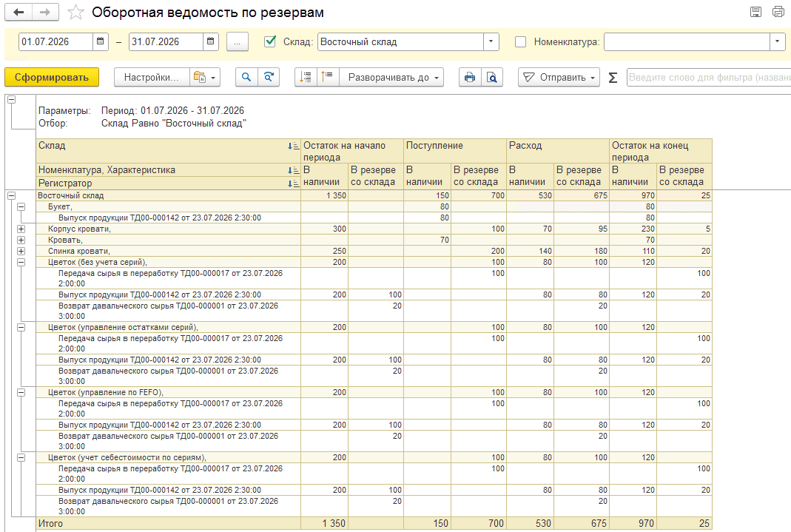The image size is (791, 532).
Task: Open period selection ellipsis button
Action: [237, 41]
